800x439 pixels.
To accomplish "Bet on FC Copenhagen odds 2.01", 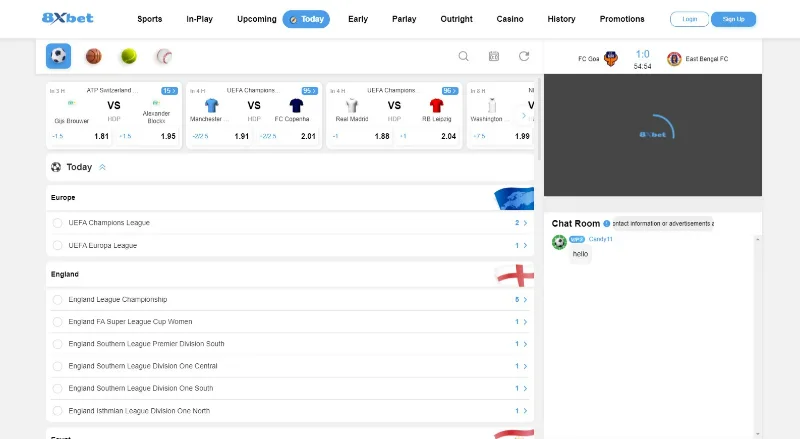I will [287, 136].
